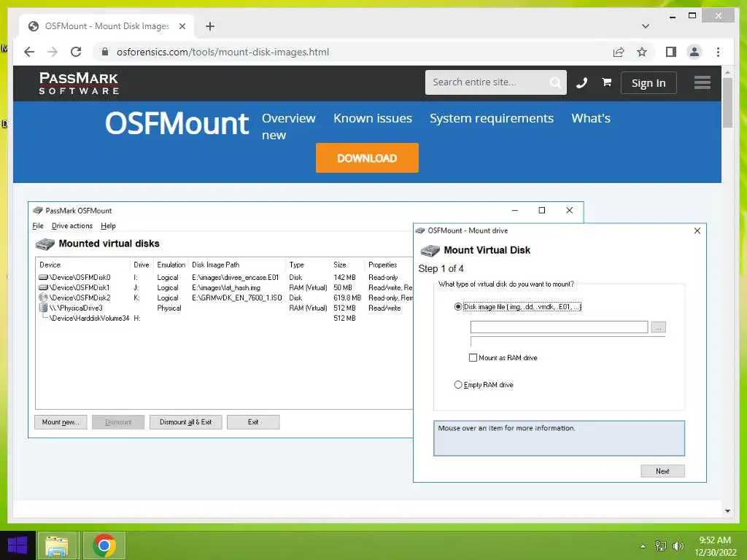This screenshot has height=560, width=747.
Task: Click the E:\images\fat_hash.img path cell
Action: 226,287
